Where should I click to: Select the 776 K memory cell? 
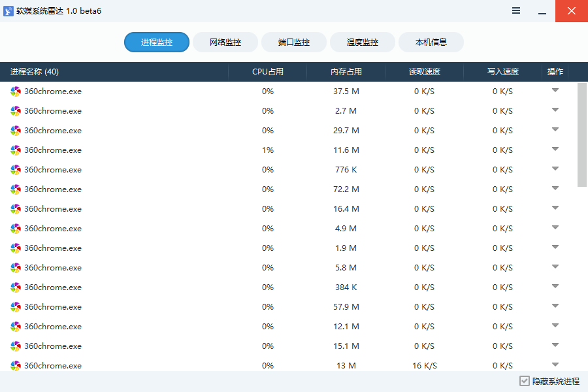[x=346, y=170]
